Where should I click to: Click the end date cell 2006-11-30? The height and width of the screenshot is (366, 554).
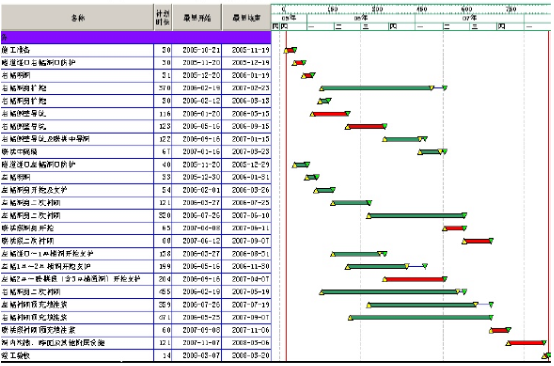coord(247,266)
